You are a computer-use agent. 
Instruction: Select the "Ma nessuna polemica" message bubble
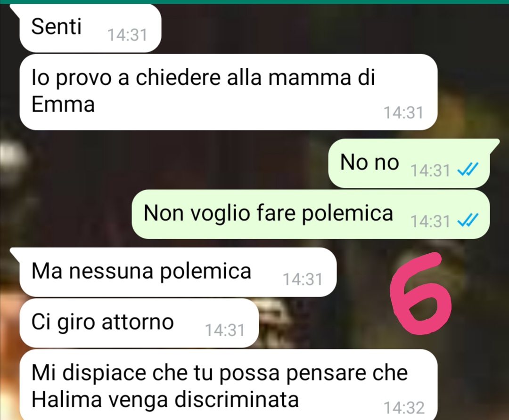click(x=178, y=272)
